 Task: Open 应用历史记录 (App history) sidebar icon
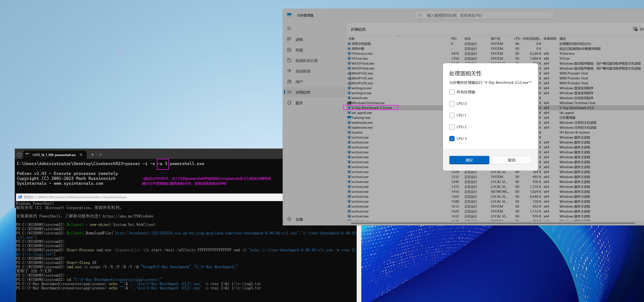click(289, 61)
